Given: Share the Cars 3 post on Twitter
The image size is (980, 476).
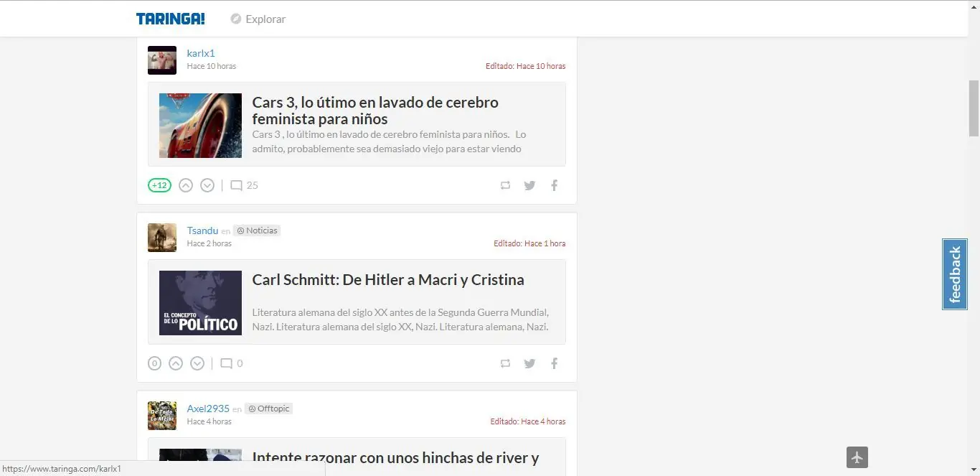Looking at the screenshot, I should [529, 185].
